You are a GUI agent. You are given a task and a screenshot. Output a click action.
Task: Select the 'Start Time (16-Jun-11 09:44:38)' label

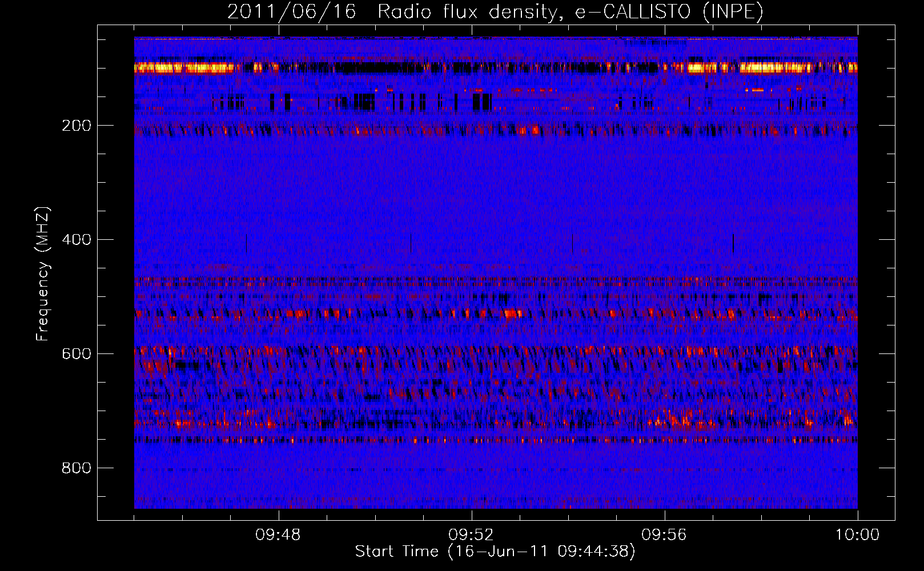coord(495,552)
